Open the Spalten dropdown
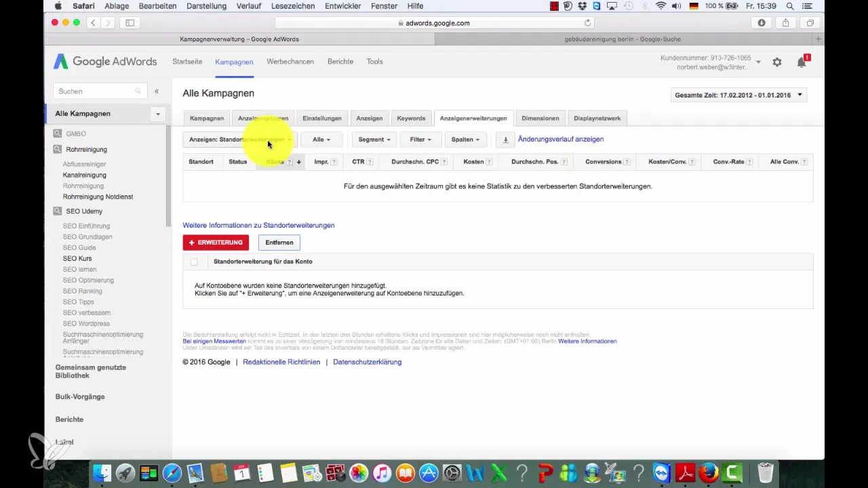Image resolution: width=868 pixels, height=488 pixels. click(x=465, y=140)
